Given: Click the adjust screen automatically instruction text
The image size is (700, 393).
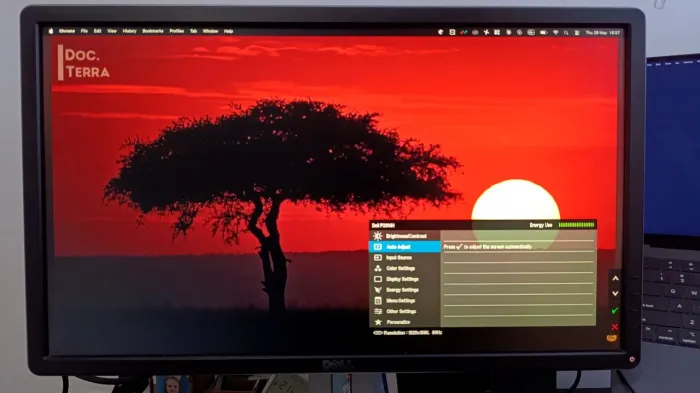Looking at the screenshot, I should tap(488, 247).
